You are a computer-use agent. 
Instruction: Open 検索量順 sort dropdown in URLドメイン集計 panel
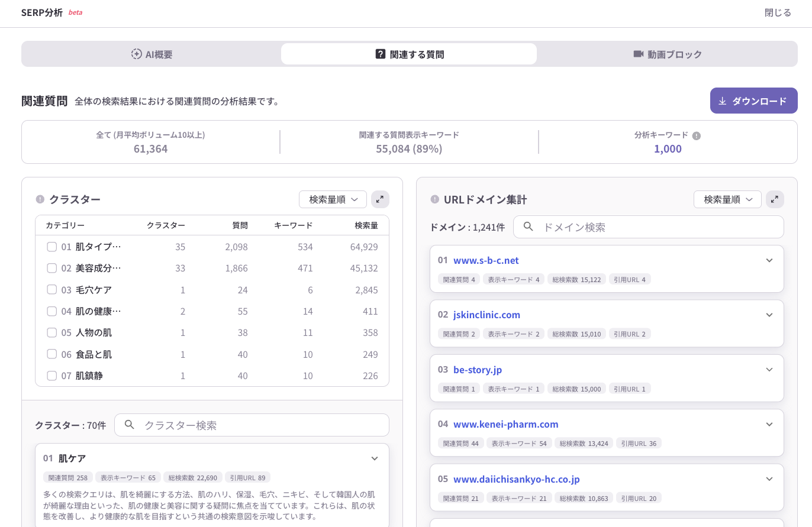[x=727, y=199]
